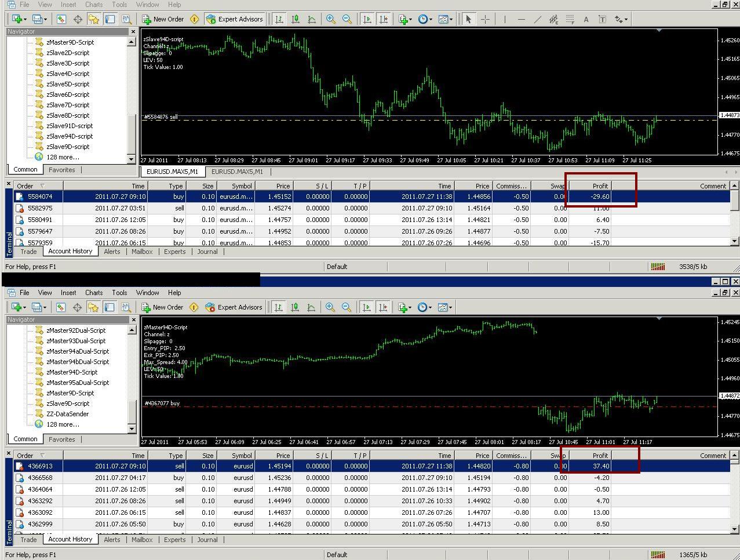The image size is (740, 560).
Task: Select order 5582975 row in the top terminal
Action: click(x=372, y=208)
